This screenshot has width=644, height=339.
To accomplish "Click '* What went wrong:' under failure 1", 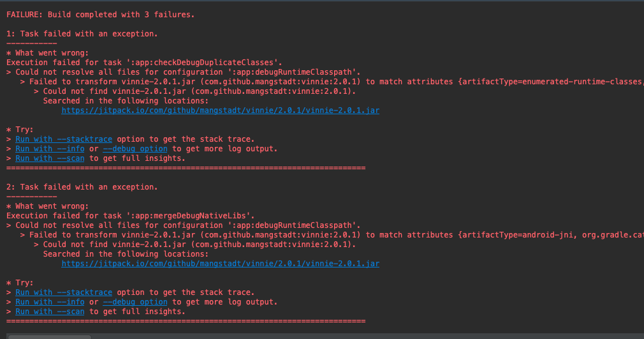I will [48, 53].
